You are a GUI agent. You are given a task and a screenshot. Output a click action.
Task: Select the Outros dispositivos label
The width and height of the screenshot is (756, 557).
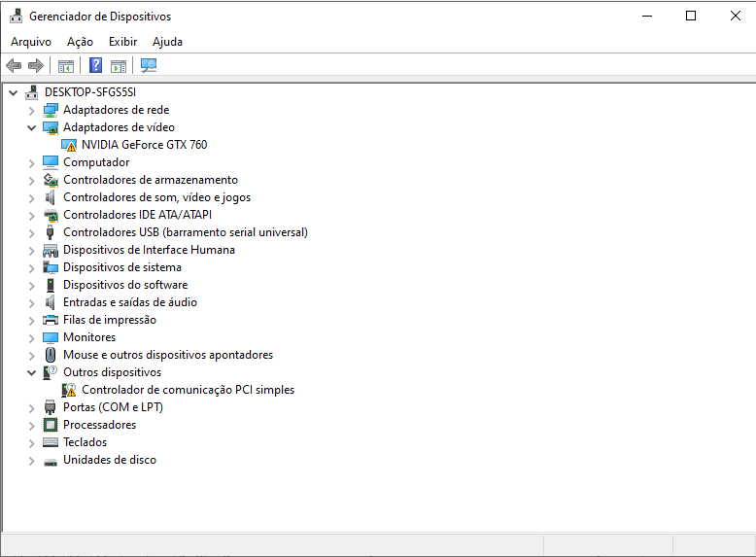point(113,372)
